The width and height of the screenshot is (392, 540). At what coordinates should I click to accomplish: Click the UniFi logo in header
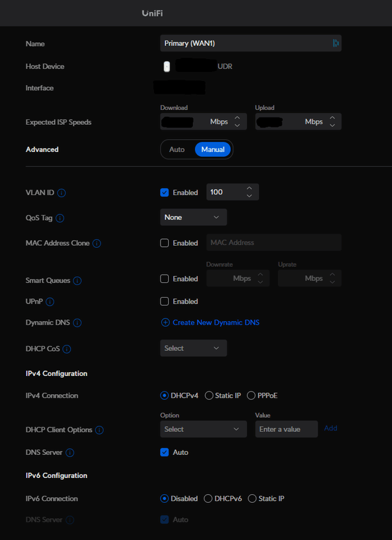click(x=152, y=13)
